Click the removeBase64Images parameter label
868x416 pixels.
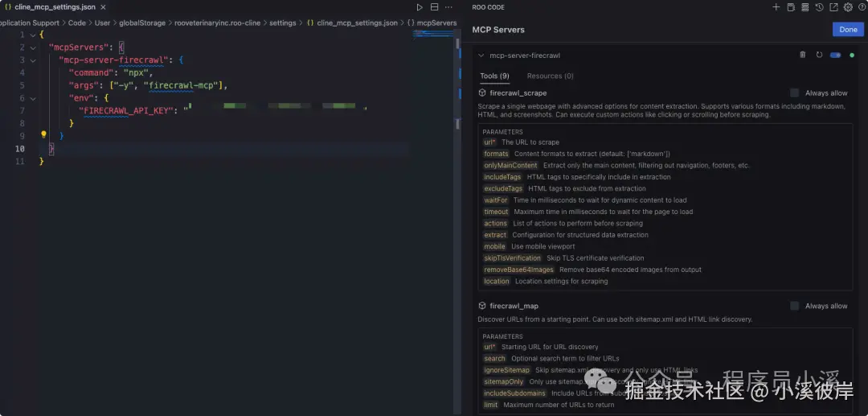point(518,270)
